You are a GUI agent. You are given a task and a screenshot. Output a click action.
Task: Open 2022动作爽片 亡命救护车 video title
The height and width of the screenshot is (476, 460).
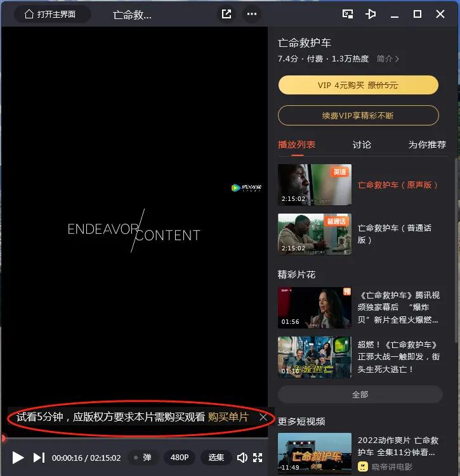(x=398, y=446)
